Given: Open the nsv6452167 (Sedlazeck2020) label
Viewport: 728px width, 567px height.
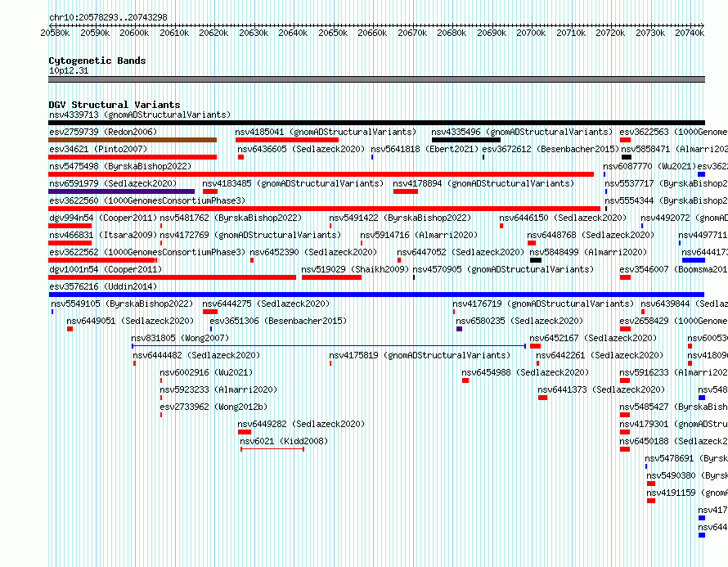Looking at the screenshot, I should coord(593,338).
